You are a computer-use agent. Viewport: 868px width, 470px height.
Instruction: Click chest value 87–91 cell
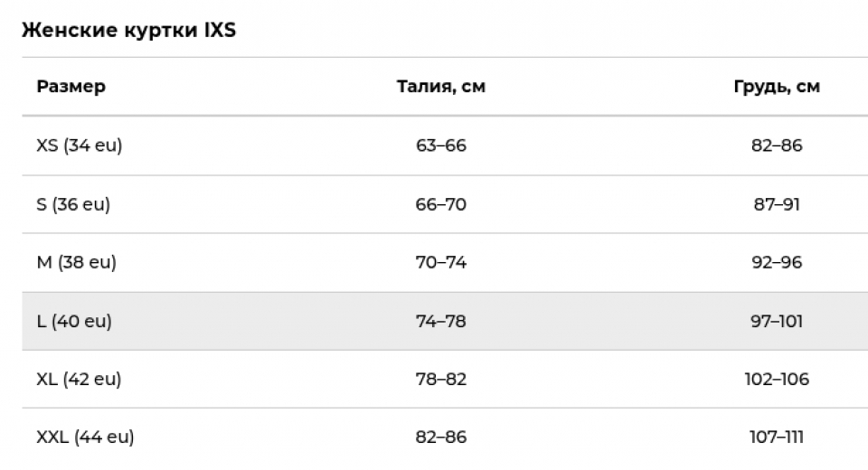coord(777,204)
